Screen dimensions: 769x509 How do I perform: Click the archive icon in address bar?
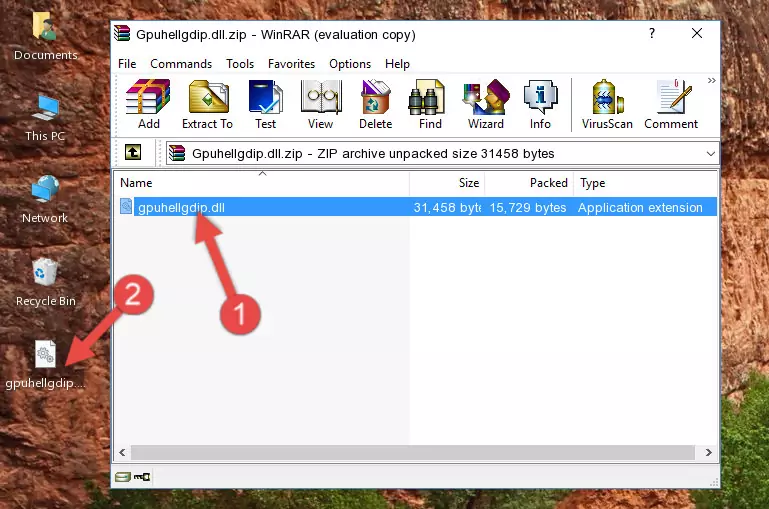177,153
